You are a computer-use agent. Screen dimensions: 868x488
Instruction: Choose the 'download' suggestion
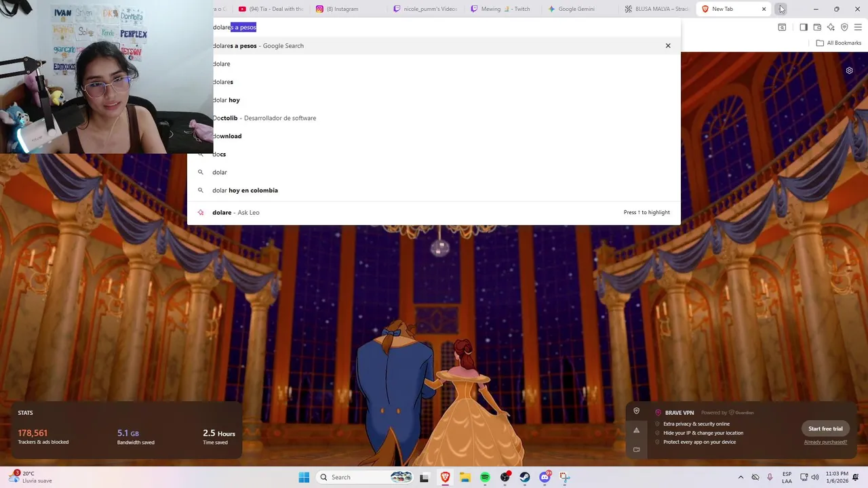point(434,136)
